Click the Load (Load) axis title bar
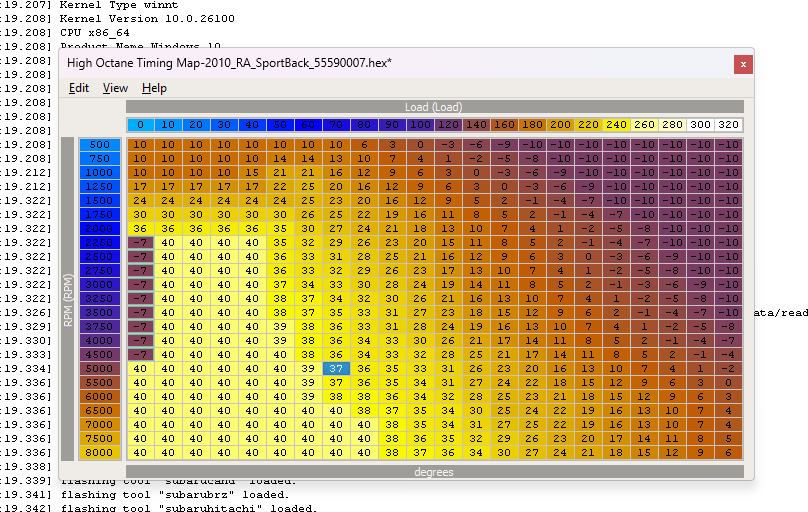The height and width of the screenshot is (512, 808). click(434, 107)
